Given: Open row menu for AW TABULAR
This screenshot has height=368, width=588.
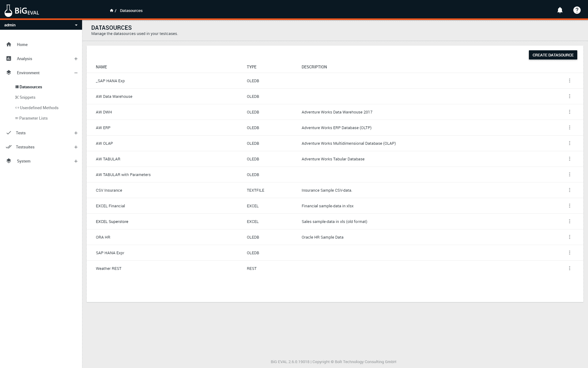Looking at the screenshot, I should (x=569, y=159).
